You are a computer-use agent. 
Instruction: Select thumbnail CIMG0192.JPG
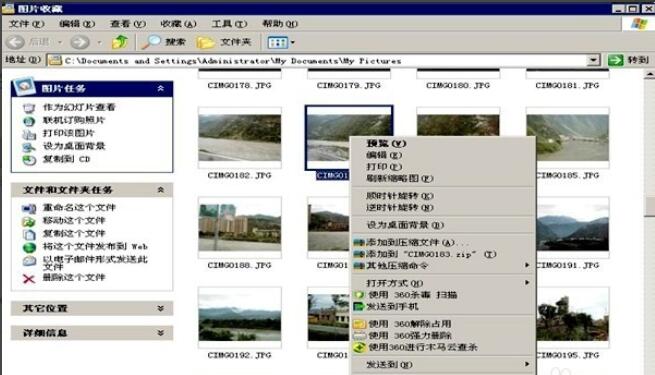(240, 317)
